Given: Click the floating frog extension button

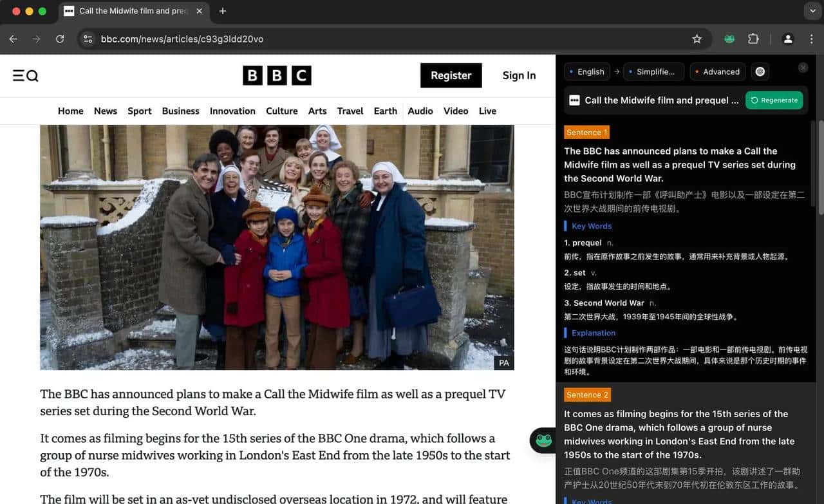Looking at the screenshot, I should click(543, 440).
